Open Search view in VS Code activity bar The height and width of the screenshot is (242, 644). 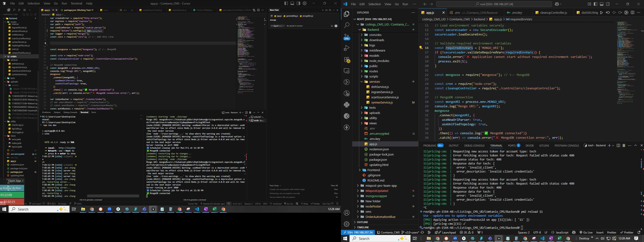click(x=346, y=25)
